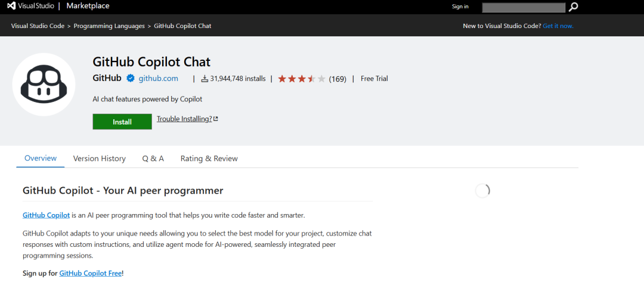Image resolution: width=644 pixels, height=282 pixels.
Task: Click GitHub Copilot Chat breadcrumb text
Action: coord(183,26)
